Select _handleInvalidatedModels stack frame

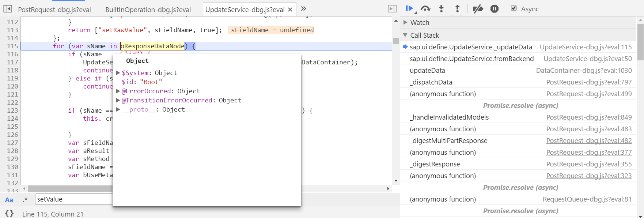518,117
